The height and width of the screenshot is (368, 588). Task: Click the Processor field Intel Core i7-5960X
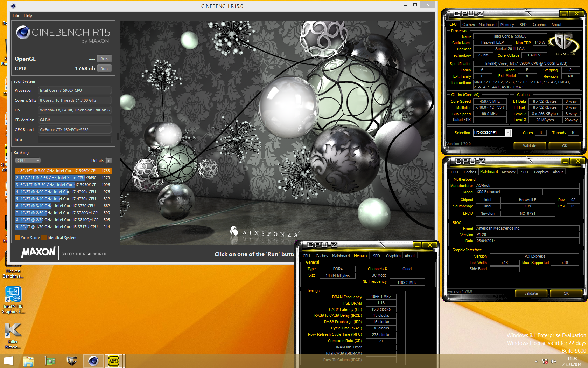coord(75,90)
